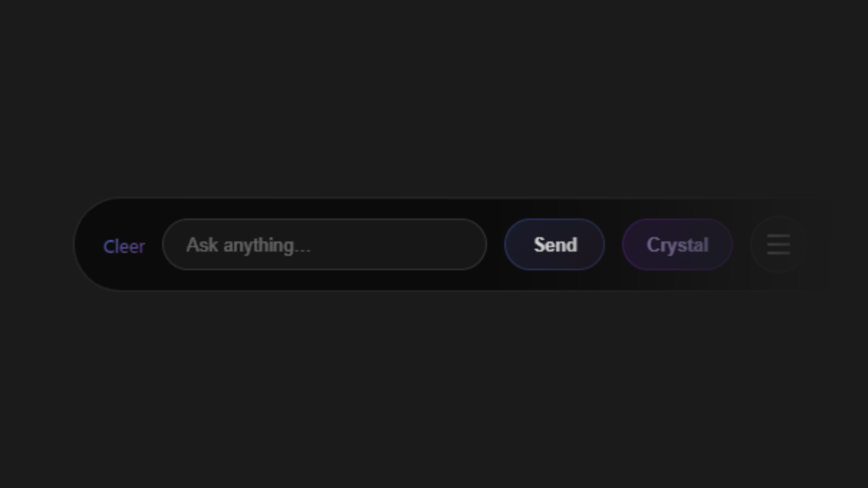Click the Send button
This screenshot has height=488, width=868.
coord(554,244)
